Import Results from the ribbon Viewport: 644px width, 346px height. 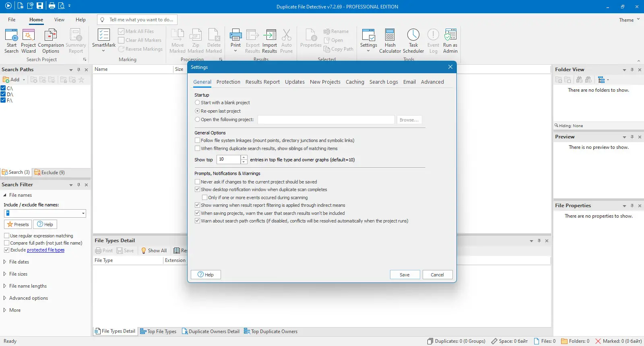270,41
